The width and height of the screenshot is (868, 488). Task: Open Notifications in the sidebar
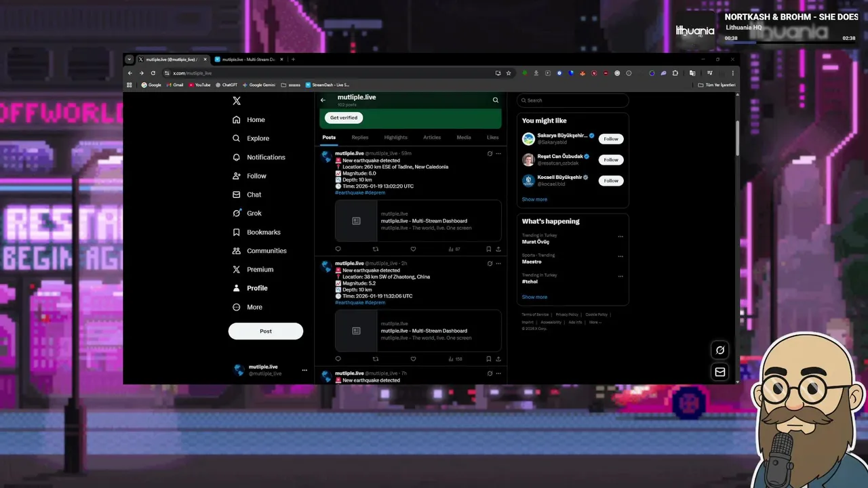pyautogui.click(x=258, y=157)
